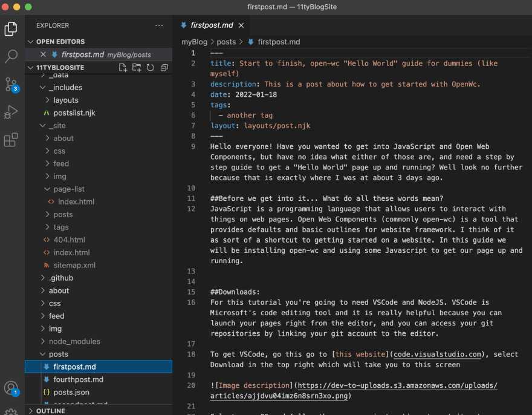Create a new file in 11TYBLOGSITE
The height and width of the screenshot is (415, 532).
click(123, 68)
